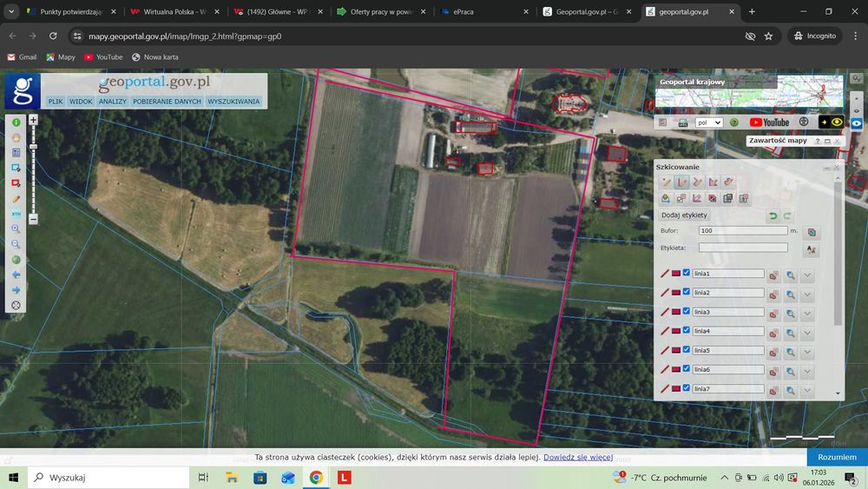The width and height of the screenshot is (868, 489).
Task: Select the draw point sketch tool
Action: point(666,182)
